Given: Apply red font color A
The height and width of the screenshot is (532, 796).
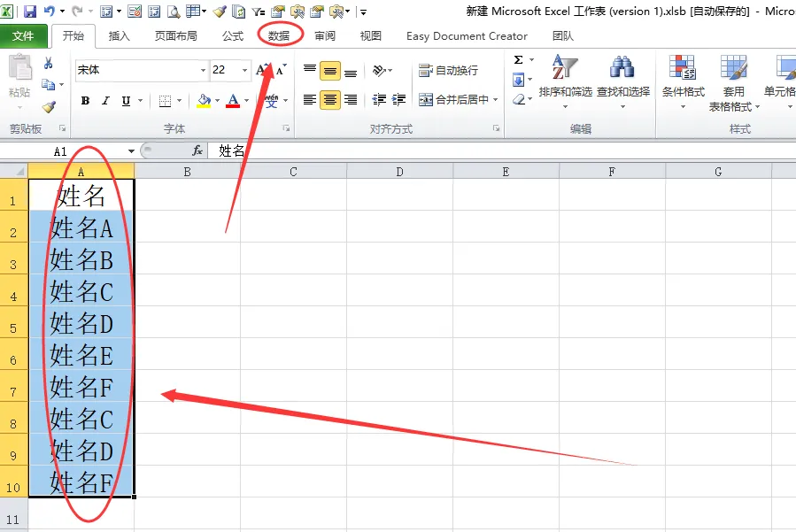Looking at the screenshot, I should [x=233, y=101].
